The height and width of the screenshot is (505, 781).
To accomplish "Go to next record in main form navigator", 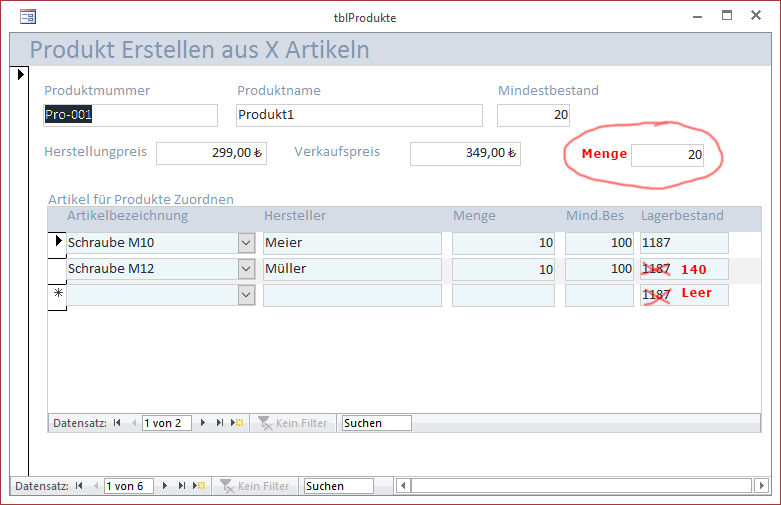I will pyautogui.click(x=164, y=486).
